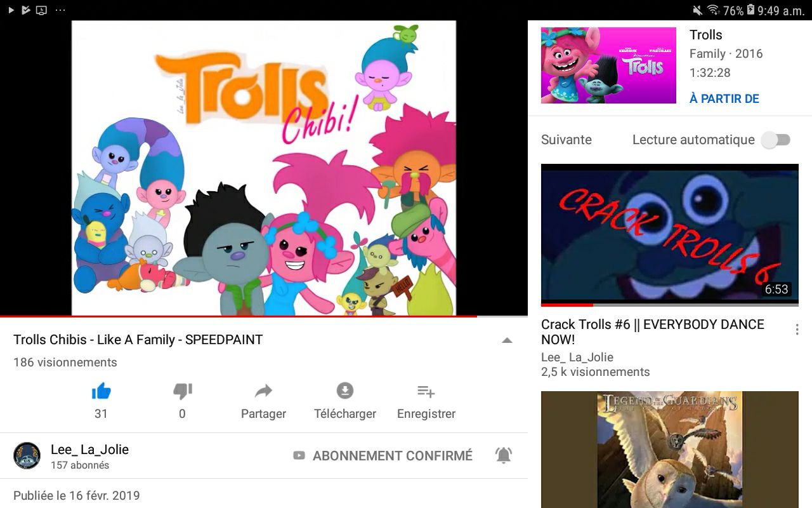
Task: Download the video with Télécharger icon
Action: (x=345, y=391)
